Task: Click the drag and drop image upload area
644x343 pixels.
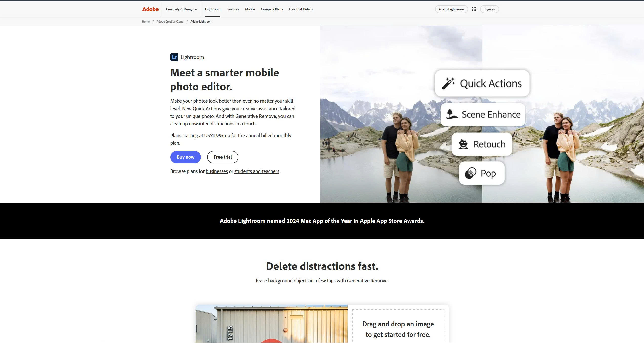Action: [x=398, y=326]
